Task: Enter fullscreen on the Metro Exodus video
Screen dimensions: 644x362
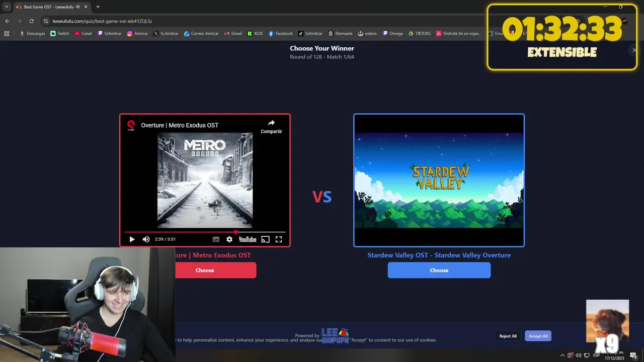Action: 279,239
